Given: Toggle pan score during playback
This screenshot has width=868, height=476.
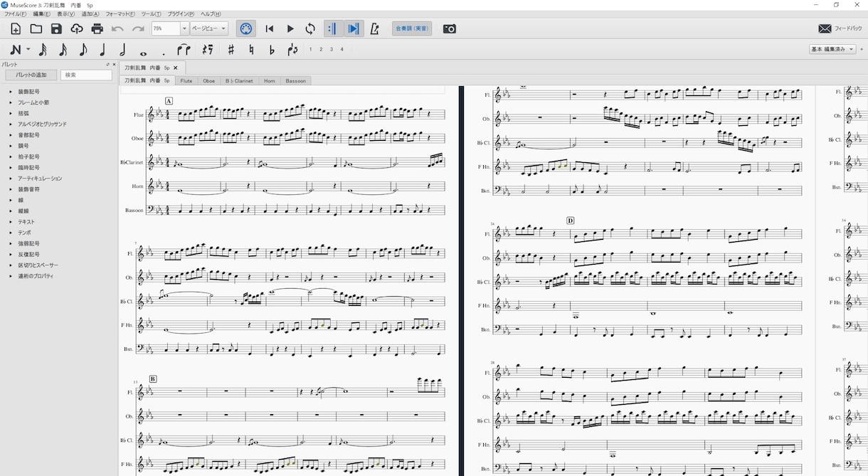Looking at the screenshot, I should pyautogui.click(x=353, y=29).
